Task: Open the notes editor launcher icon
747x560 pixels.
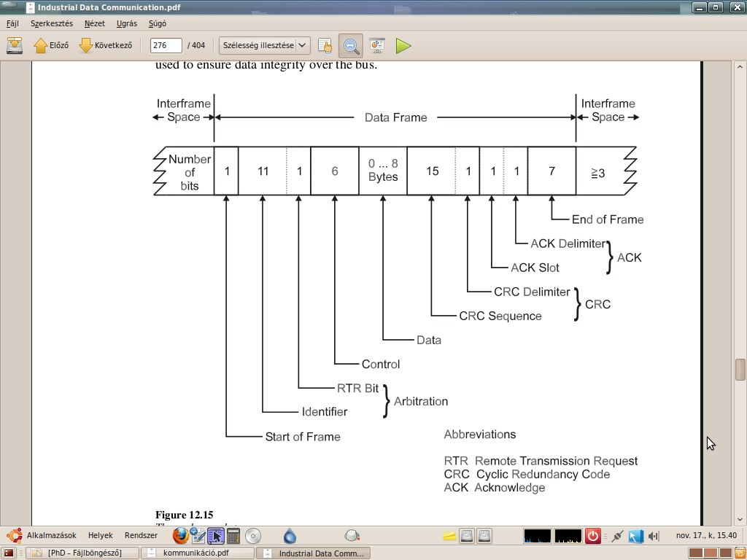Action: tap(197, 536)
